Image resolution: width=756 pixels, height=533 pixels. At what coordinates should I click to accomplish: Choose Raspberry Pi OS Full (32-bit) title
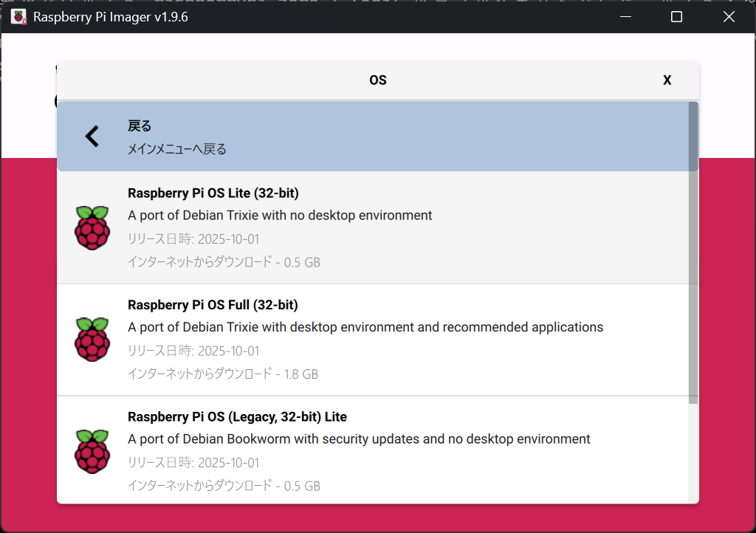coord(213,305)
